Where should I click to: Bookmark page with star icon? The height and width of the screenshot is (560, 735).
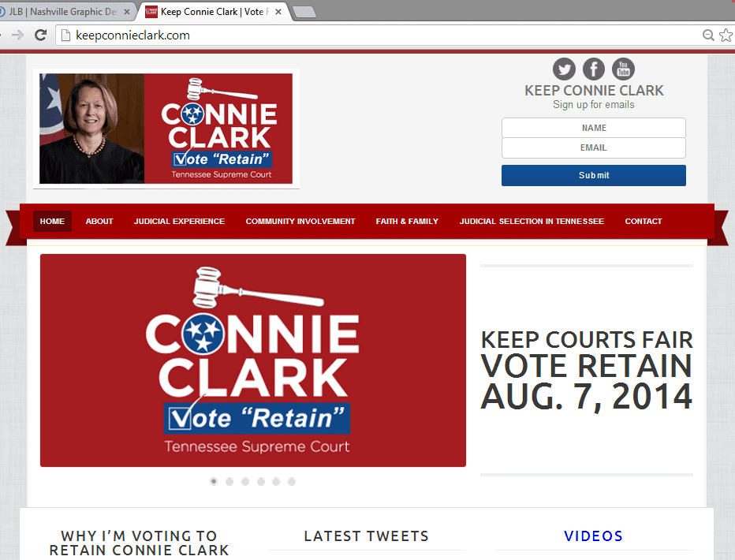coord(726,35)
